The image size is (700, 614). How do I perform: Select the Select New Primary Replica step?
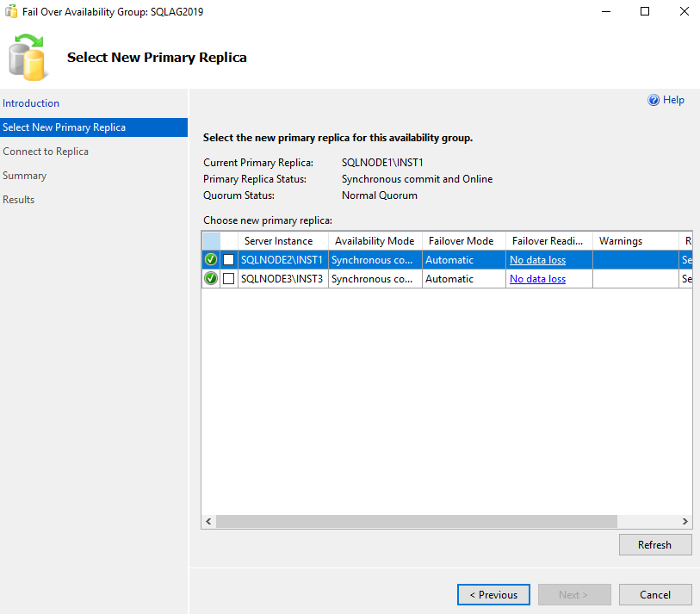[x=94, y=127]
